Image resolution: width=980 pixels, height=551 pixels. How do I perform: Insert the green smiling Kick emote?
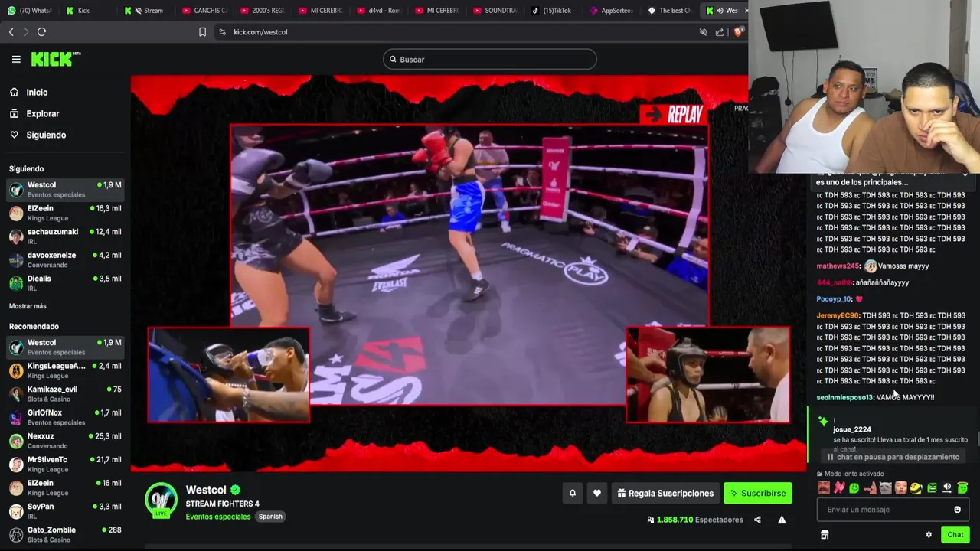tap(854, 488)
